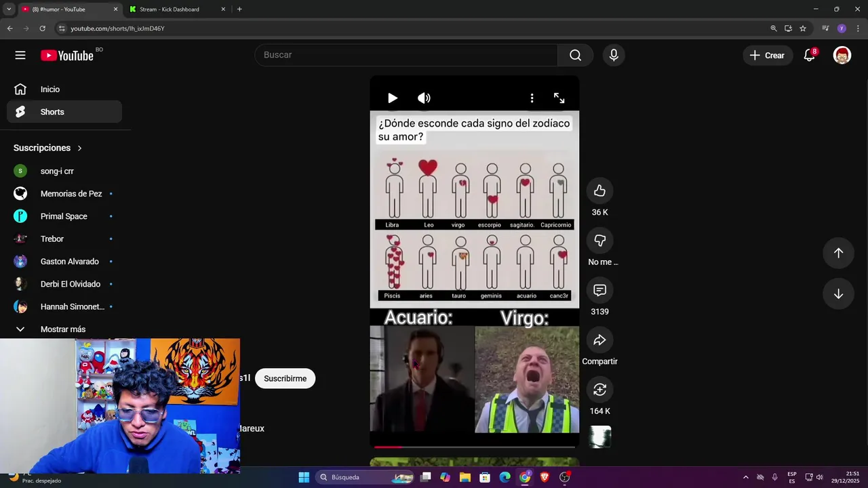
Task: Show hidden system tray icons
Action: [x=745, y=477]
